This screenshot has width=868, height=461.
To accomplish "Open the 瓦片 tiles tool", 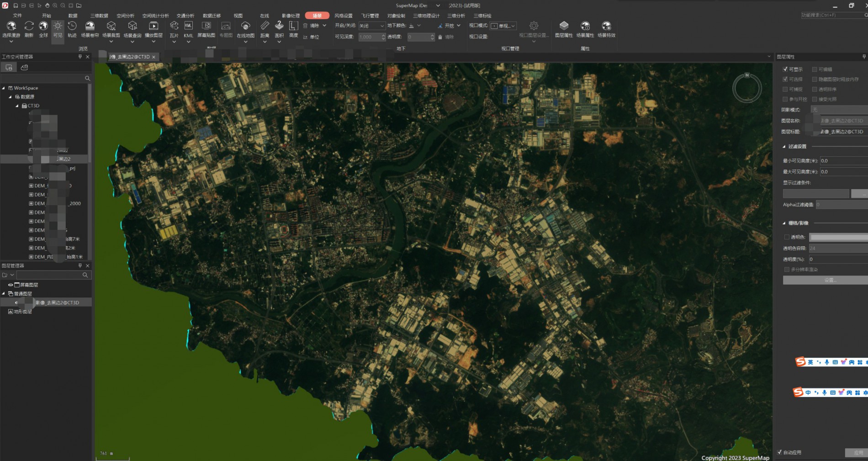I will 174,30.
